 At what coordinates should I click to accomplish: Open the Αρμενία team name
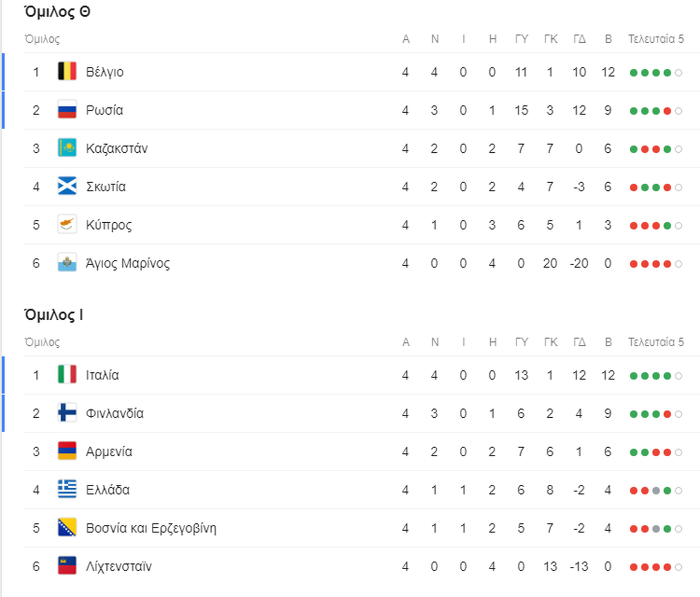tap(109, 452)
